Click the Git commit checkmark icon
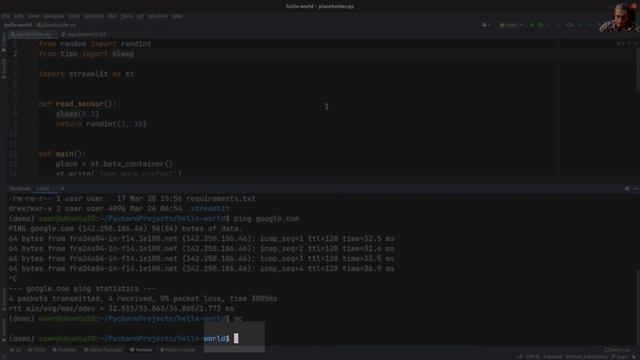Screen dimensions: 640x360 click(x=590, y=25)
